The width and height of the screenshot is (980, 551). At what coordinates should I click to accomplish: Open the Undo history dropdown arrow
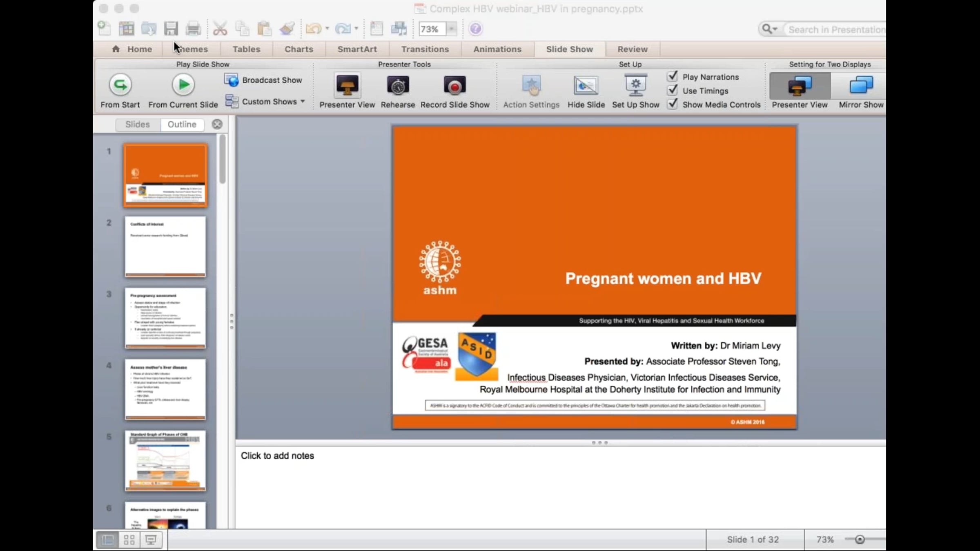coord(327,29)
